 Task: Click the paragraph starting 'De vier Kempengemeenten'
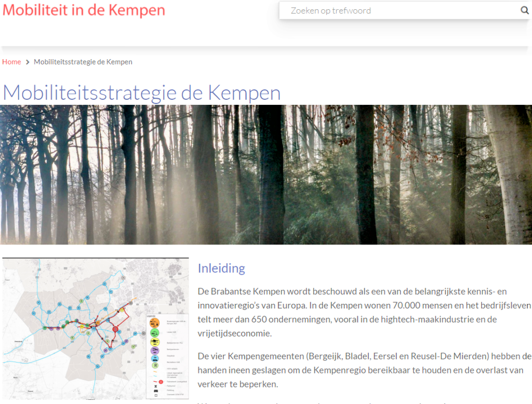364,370
